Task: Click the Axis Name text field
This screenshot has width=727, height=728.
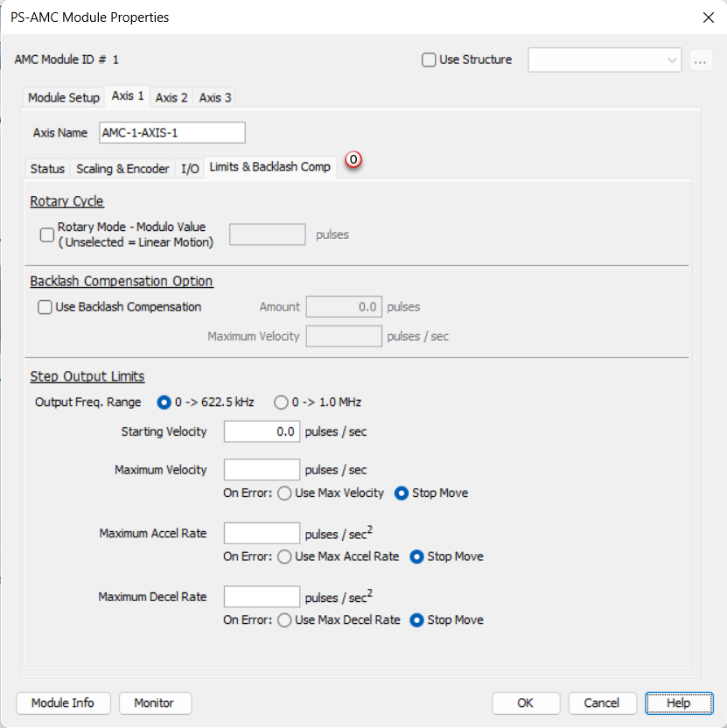Action: [x=172, y=133]
